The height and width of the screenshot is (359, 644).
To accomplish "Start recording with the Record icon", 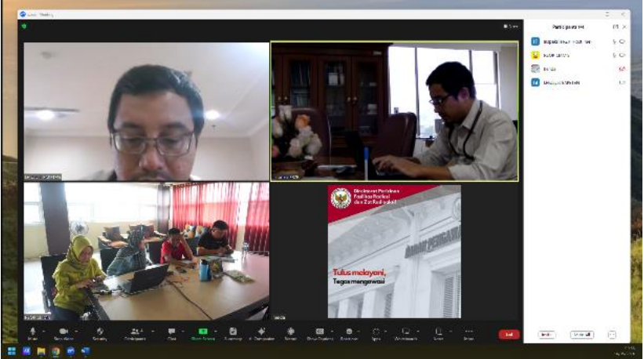I will point(290,334).
